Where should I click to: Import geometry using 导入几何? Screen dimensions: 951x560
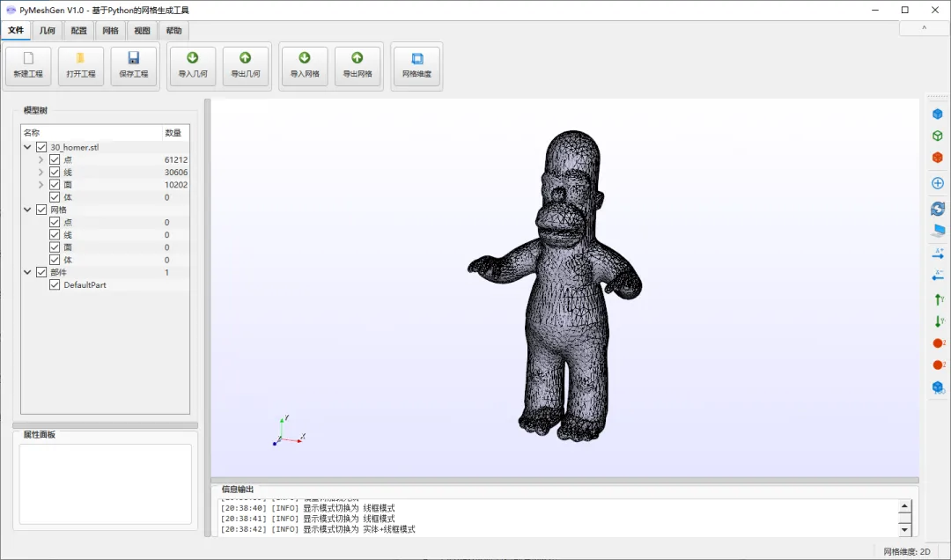pos(193,66)
